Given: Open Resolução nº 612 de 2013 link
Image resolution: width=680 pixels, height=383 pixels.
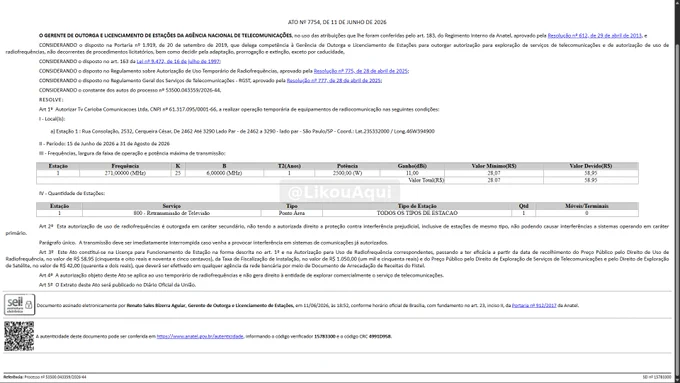Looking at the screenshot, I should click(595, 36).
